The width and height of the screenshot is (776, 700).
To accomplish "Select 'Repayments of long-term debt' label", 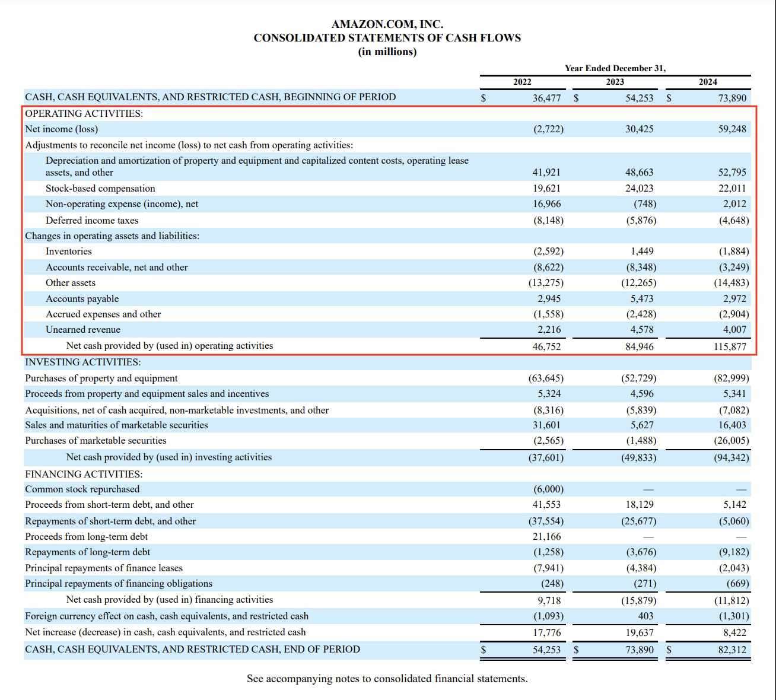I will point(88,552).
